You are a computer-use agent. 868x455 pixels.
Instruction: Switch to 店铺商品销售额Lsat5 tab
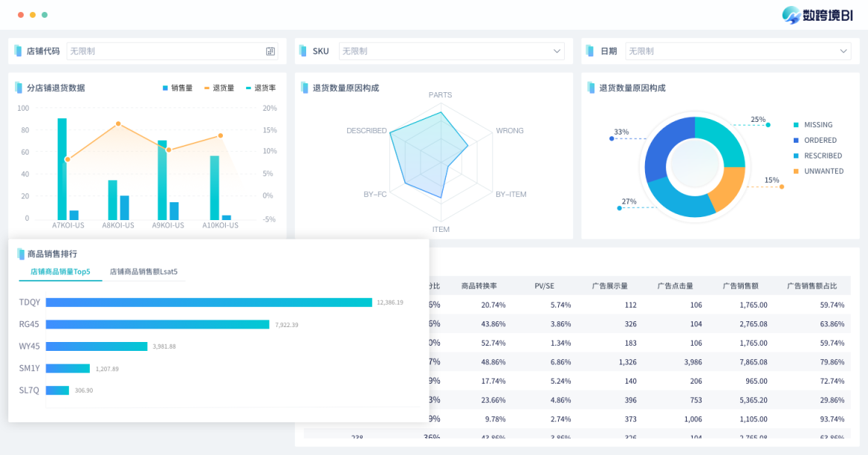pos(143,272)
